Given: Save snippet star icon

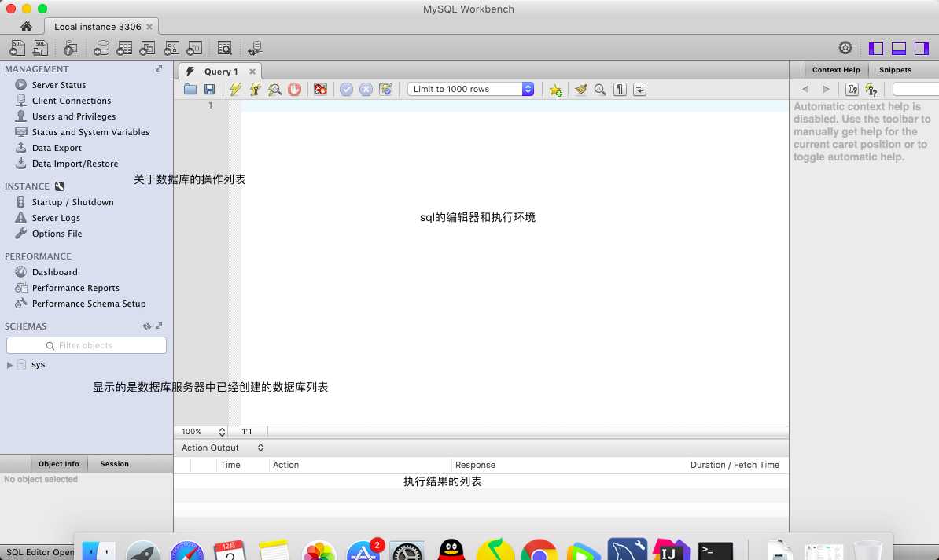Looking at the screenshot, I should 556,89.
